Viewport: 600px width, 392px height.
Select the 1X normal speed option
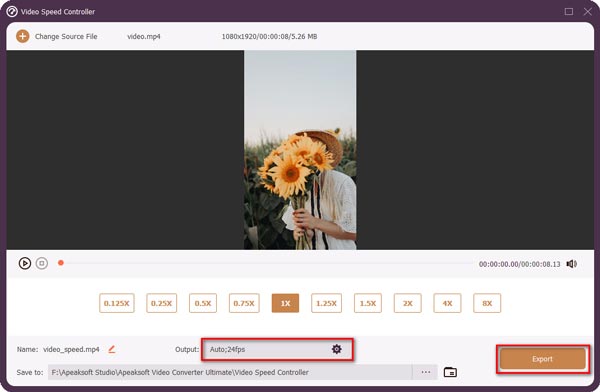click(285, 303)
